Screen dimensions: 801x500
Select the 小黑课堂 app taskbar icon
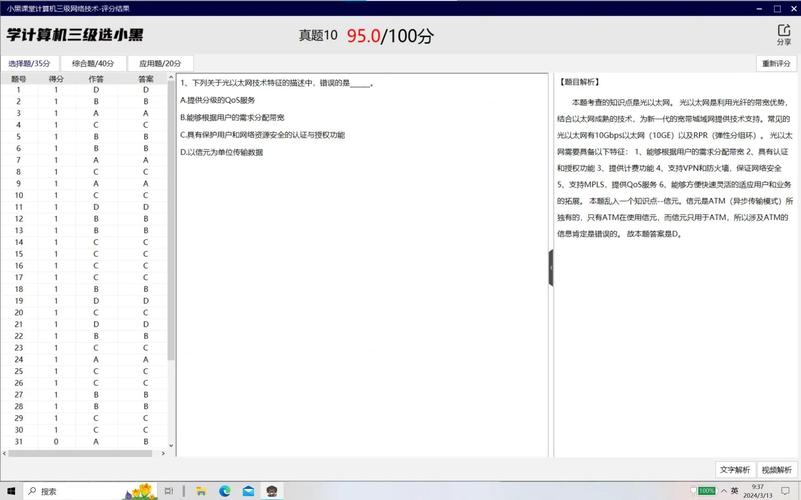272,491
